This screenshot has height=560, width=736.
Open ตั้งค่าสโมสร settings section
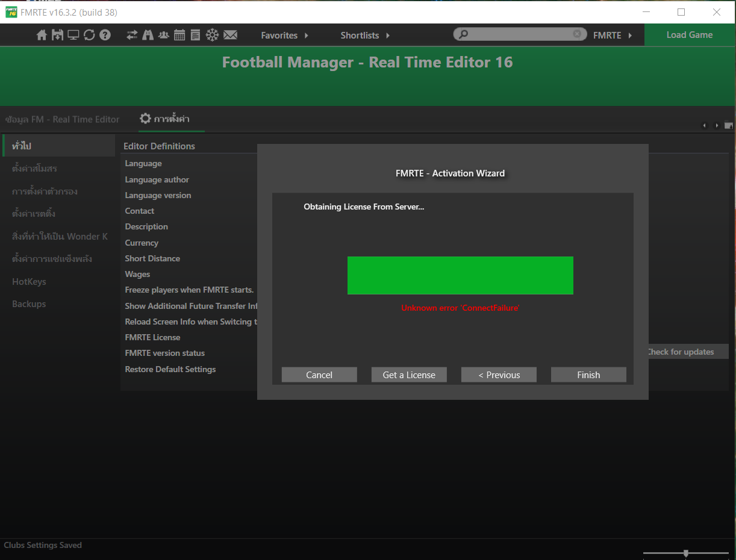(x=34, y=169)
